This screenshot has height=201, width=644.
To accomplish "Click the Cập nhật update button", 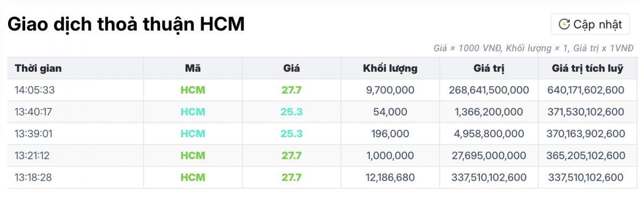I will tap(590, 24).
